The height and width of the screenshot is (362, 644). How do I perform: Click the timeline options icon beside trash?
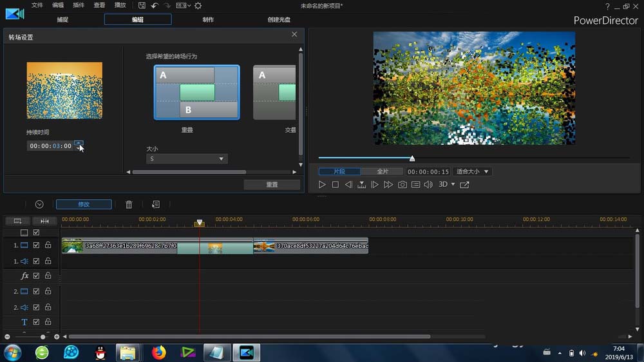[x=156, y=204]
